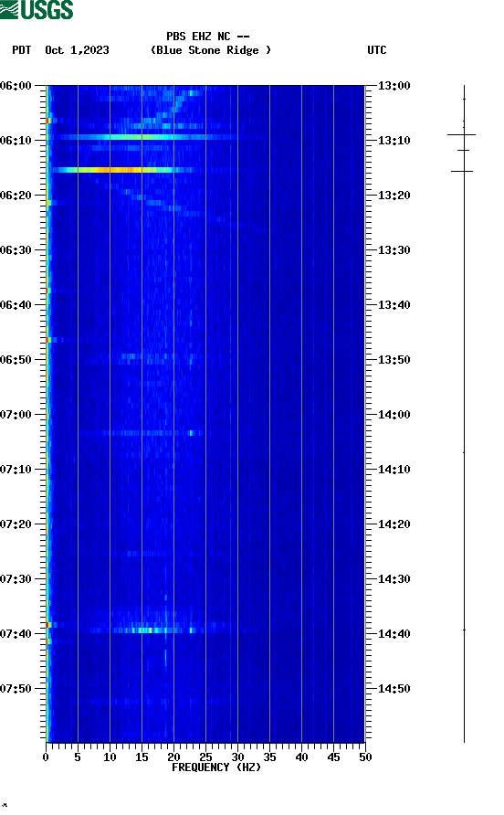The height and width of the screenshot is (815, 504).
Task: Click the 07:00 PDT time label
Action: point(16,415)
